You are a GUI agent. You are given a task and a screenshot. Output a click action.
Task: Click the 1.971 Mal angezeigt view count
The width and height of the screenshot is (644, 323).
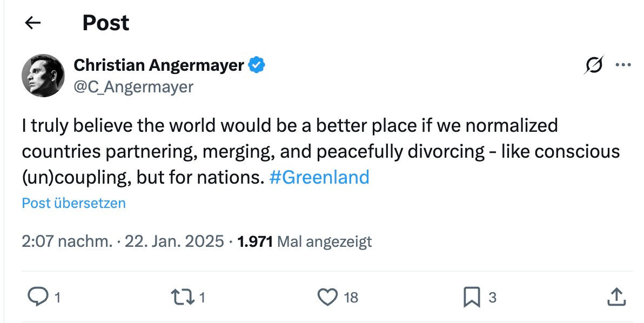pos(305,241)
